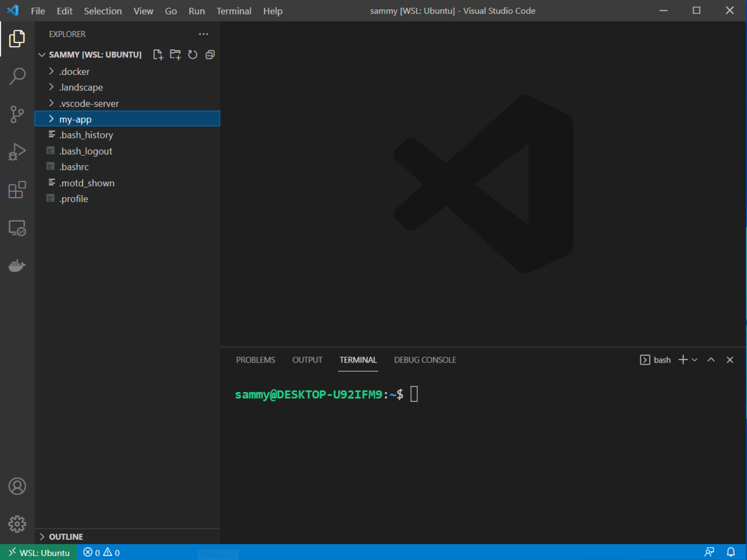Open the notifications bell
The image size is (747, 560).
pyautogui.click(x=731, y=552)
